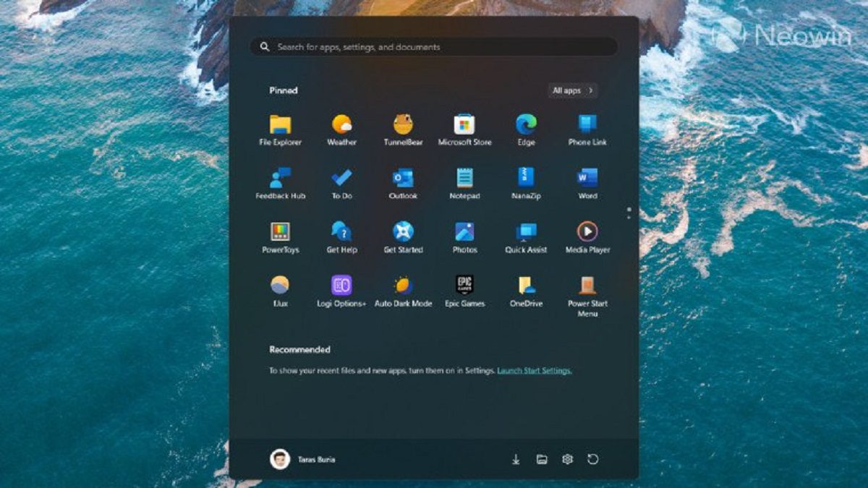Open the Taras Buria account menu

coord(302,459)
